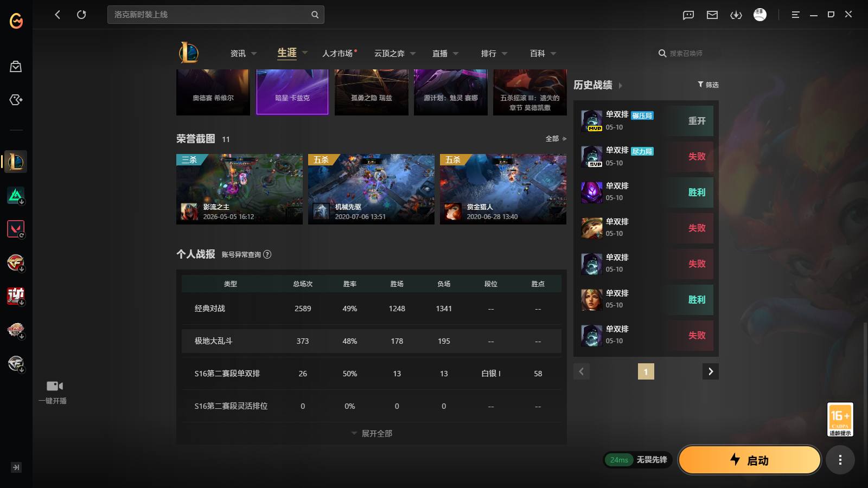Select the 极地大乱斗 stats row
The image size is (868, 488).
(x=372, y=341)
